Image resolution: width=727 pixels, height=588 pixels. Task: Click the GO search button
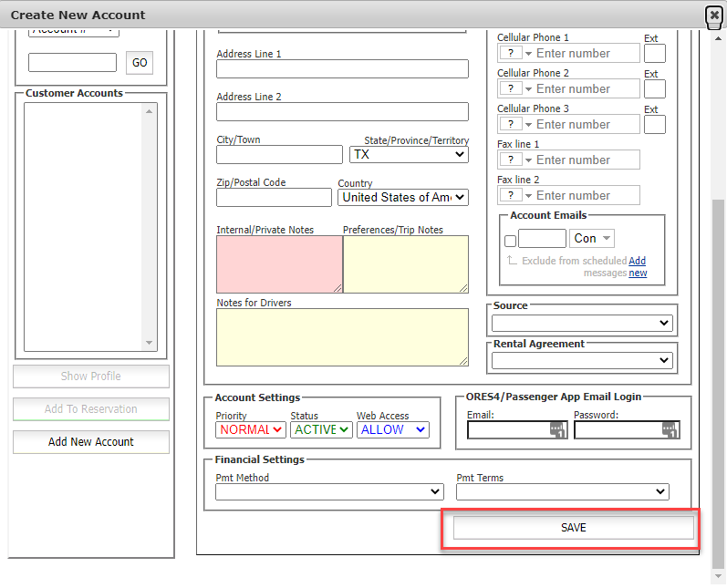coord(140,63)
